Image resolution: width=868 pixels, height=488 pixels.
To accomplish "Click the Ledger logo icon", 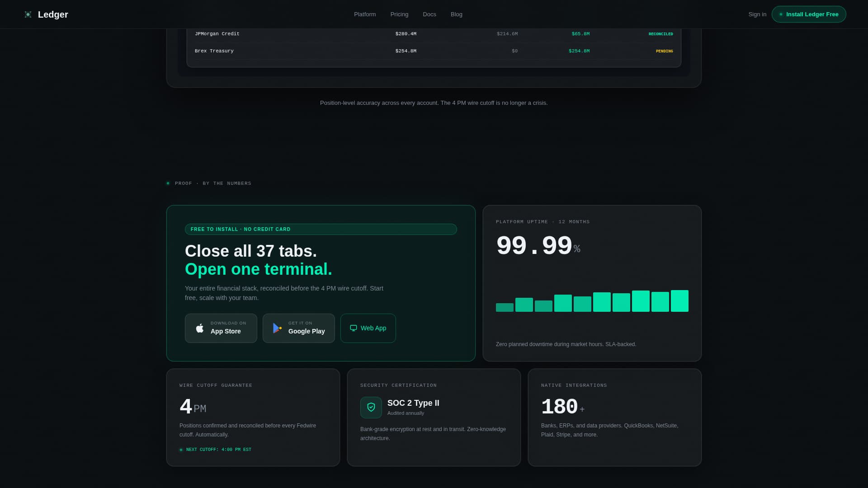I will point(28,14).
